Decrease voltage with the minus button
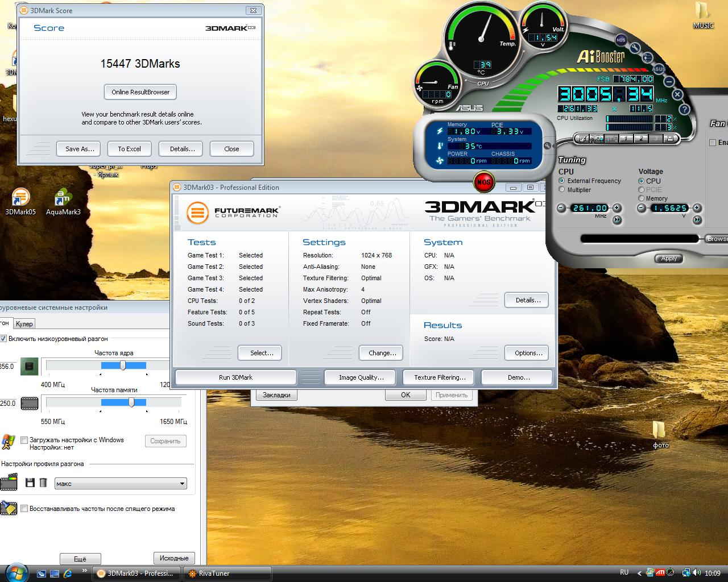Image resolution: width=728 pixels, height=582 pixels. [x=642, y=208]
